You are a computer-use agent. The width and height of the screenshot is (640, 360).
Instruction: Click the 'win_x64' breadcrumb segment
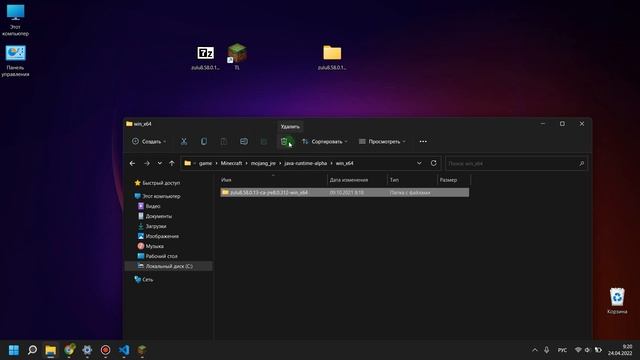pyautogui.click(x=344, y=163)
